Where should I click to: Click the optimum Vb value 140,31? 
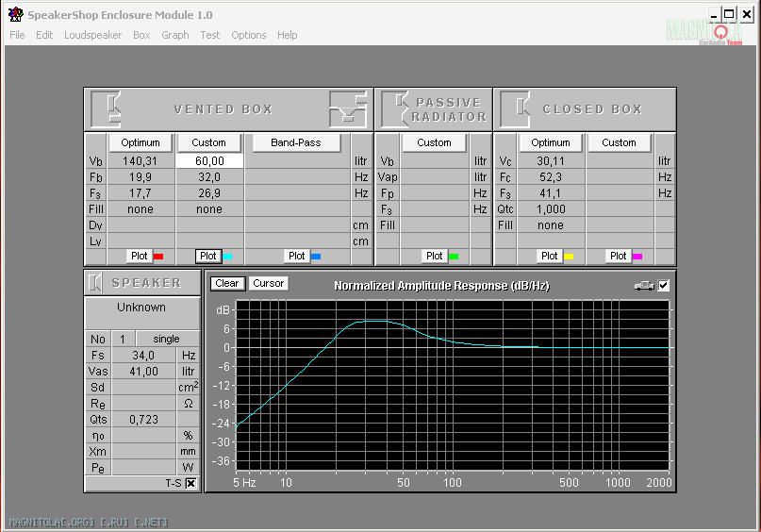[x=141, y=161]
